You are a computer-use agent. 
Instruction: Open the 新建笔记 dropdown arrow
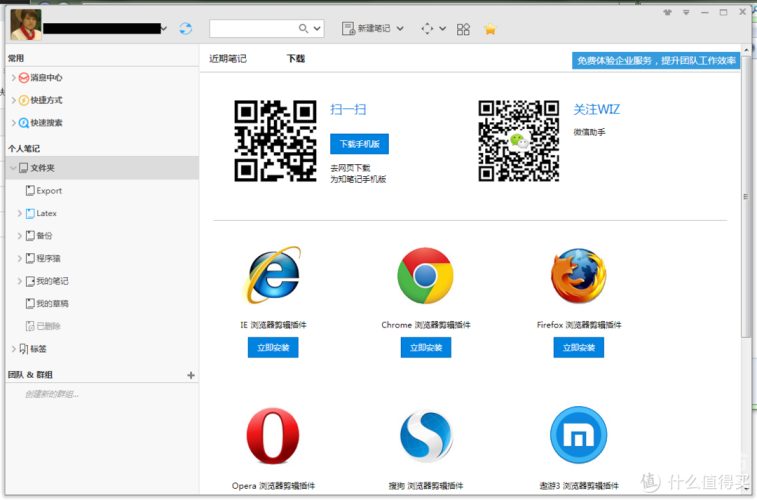point(400,29)
